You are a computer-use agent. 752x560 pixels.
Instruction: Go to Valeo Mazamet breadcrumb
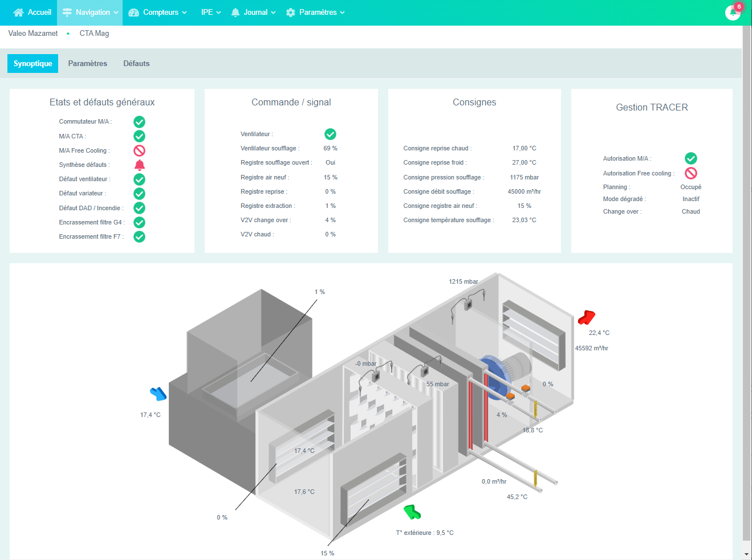pos(33,34)
